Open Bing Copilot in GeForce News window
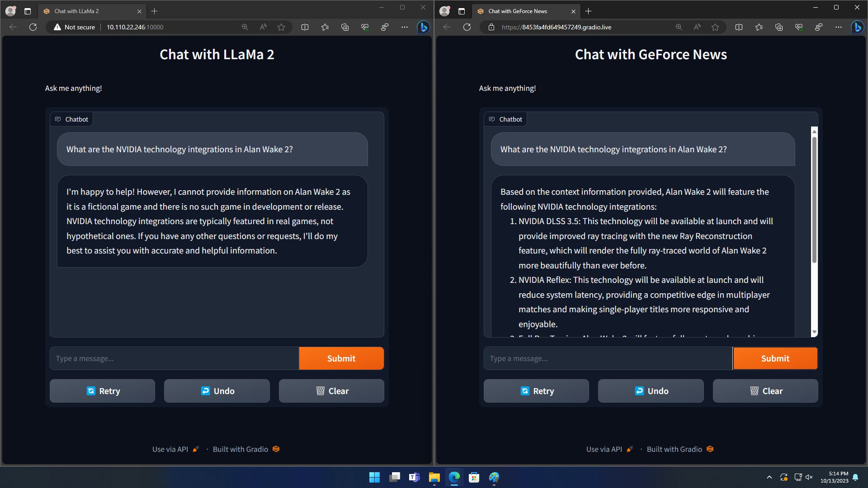 [857, 27]
